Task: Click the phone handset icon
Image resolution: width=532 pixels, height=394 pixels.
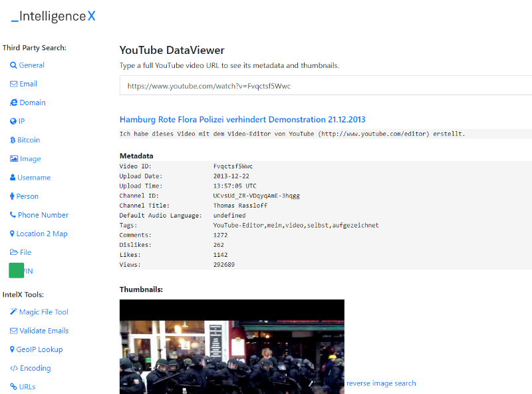Action: click(13, 215)
